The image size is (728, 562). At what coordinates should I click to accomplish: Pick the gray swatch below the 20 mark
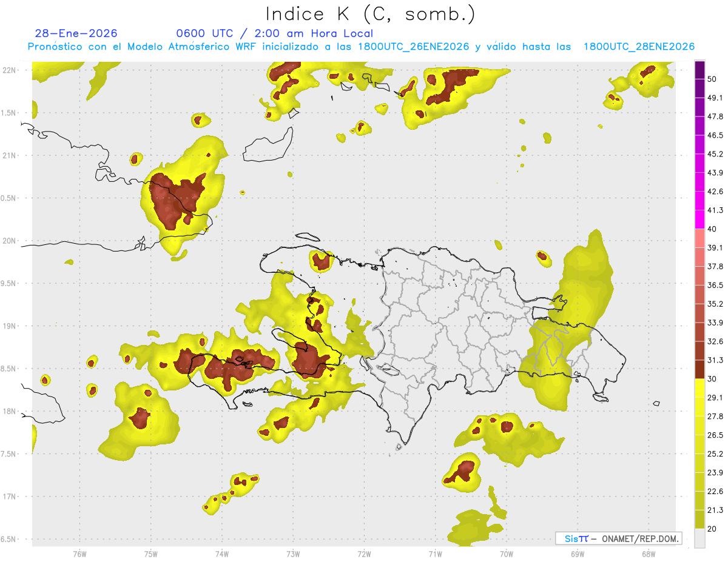click(700, 538)
